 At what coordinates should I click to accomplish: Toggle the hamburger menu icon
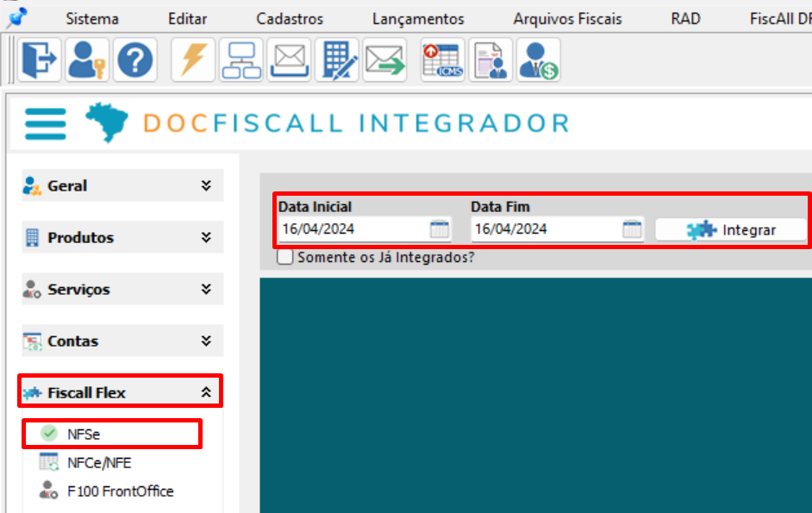coord(46,123)
